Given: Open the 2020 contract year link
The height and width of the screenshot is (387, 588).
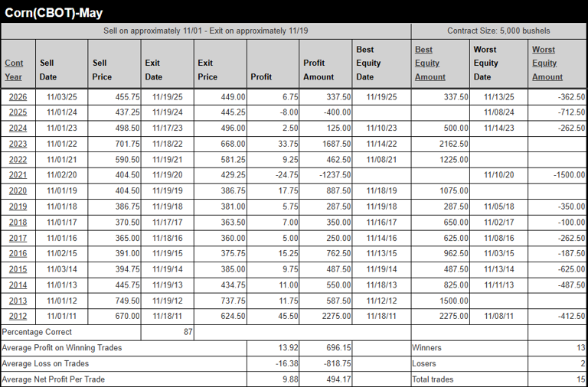Looking at the screenshot, I should pyautogui.click(x=18, y=190).
